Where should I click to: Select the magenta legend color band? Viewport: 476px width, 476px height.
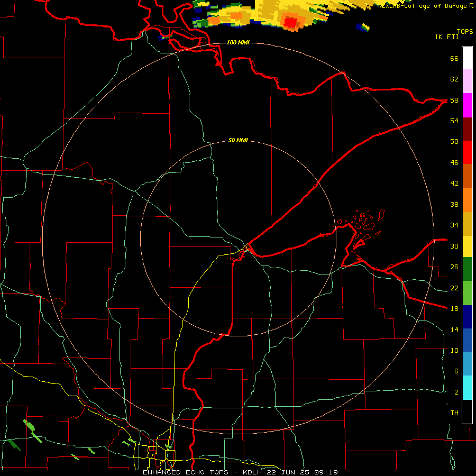coord(467,105)
